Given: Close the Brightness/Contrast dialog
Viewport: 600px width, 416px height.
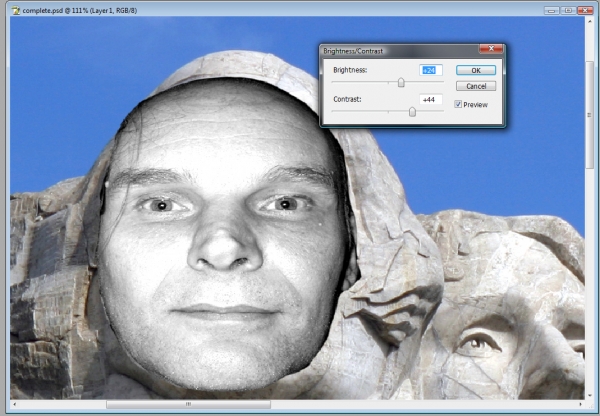Looking at the screenshot, I should (x=491, y=49).
